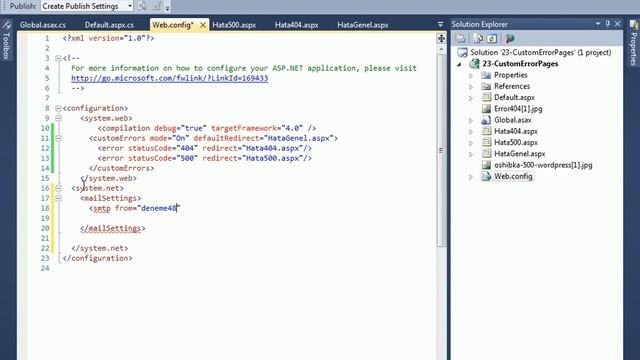The image size is (640, 360).
Task: Select Global.asax in Solution Explorer
Action: 513,120
